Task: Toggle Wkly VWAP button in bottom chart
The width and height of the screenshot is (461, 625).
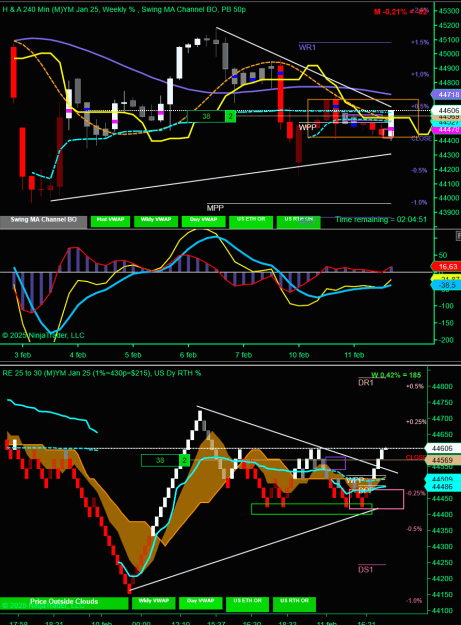Action: coord(154,603)
